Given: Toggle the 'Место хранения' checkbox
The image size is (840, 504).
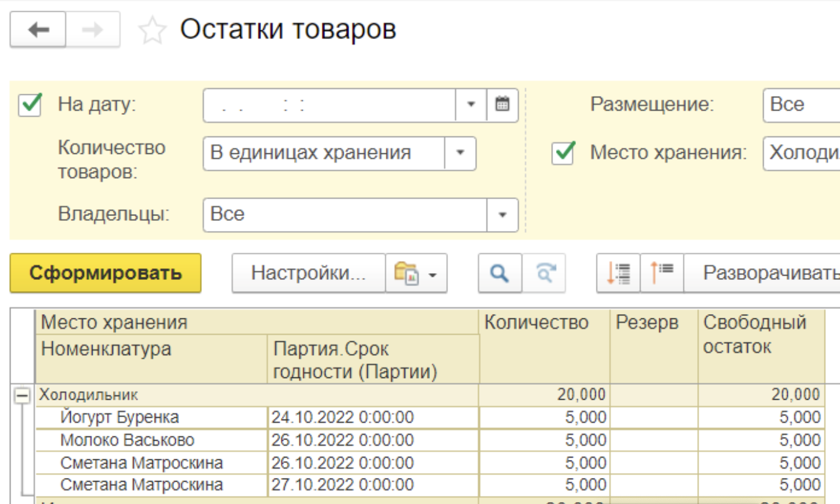Looking at the screenshot, I should (563, 153).
